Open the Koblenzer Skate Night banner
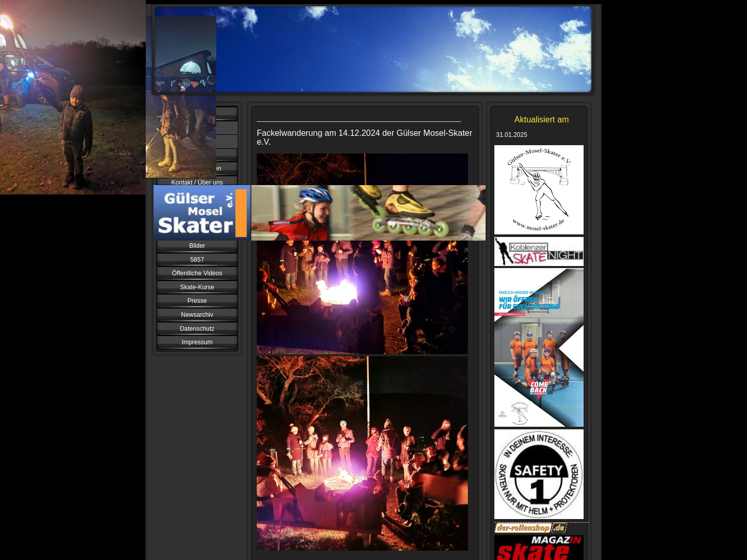Viewport: 747px width, 560px height. coord(539,251)
